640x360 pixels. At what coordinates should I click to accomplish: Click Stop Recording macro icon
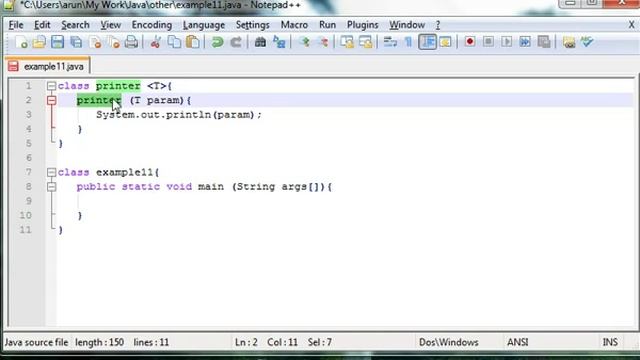click(x=488, y=42)
